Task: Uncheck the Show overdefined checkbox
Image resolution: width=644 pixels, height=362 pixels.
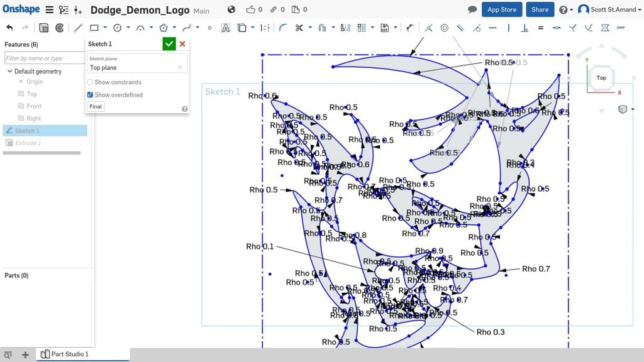Action: [90, 95]
